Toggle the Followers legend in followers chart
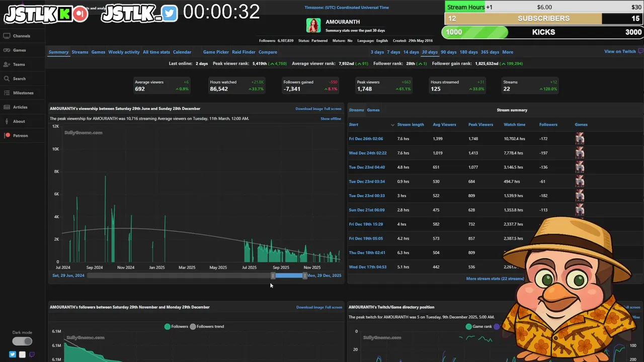The width and height of the screenshot is (644, 362). pyautogui.click(x=176, y=326)
